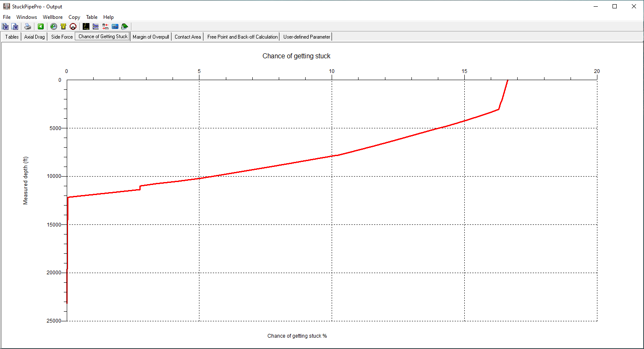Screen dimensions: 644x349
Task: Click the first Word report export icon
Action: (5, 26)
